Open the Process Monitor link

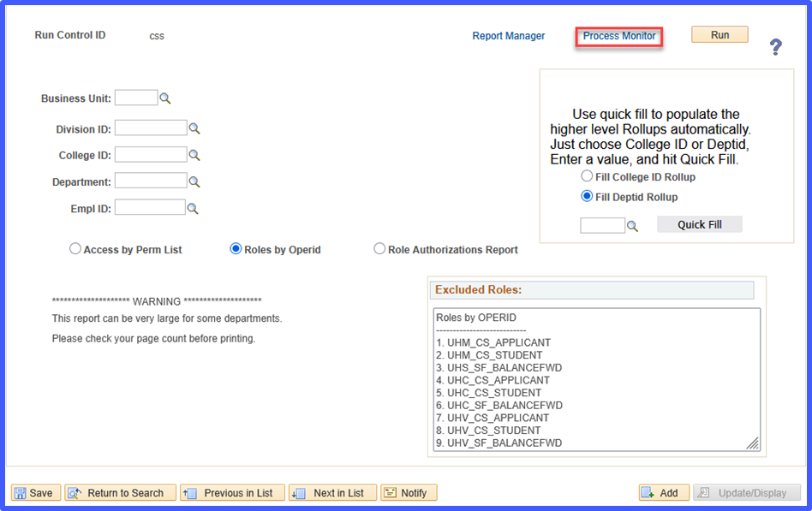click(618, 36)
